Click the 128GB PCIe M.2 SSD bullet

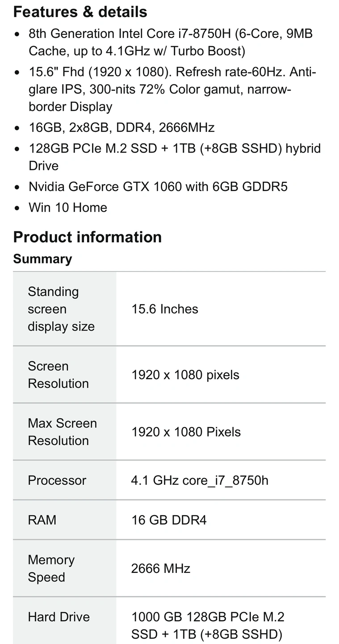175,157
